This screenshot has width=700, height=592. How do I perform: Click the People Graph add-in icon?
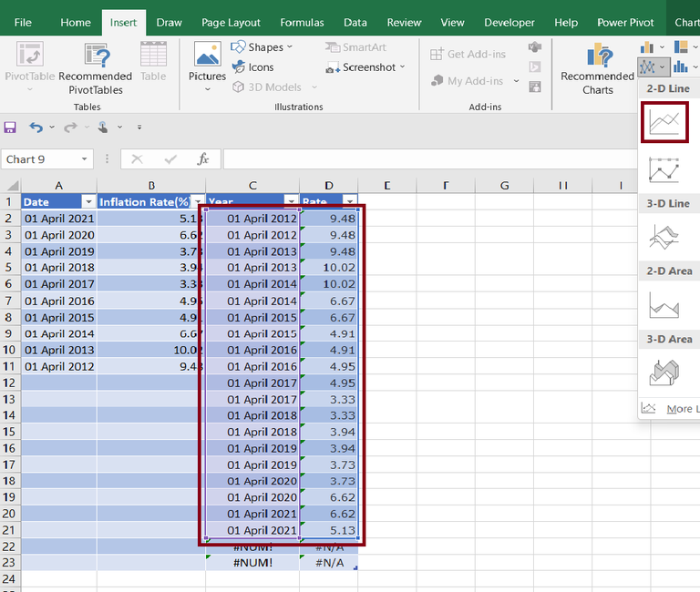coord(535,87)
